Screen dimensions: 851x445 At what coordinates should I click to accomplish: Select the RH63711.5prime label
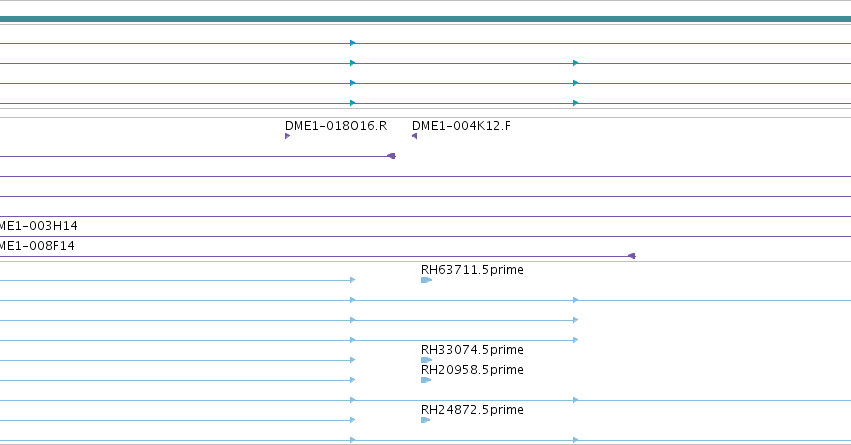pos(472,270)
